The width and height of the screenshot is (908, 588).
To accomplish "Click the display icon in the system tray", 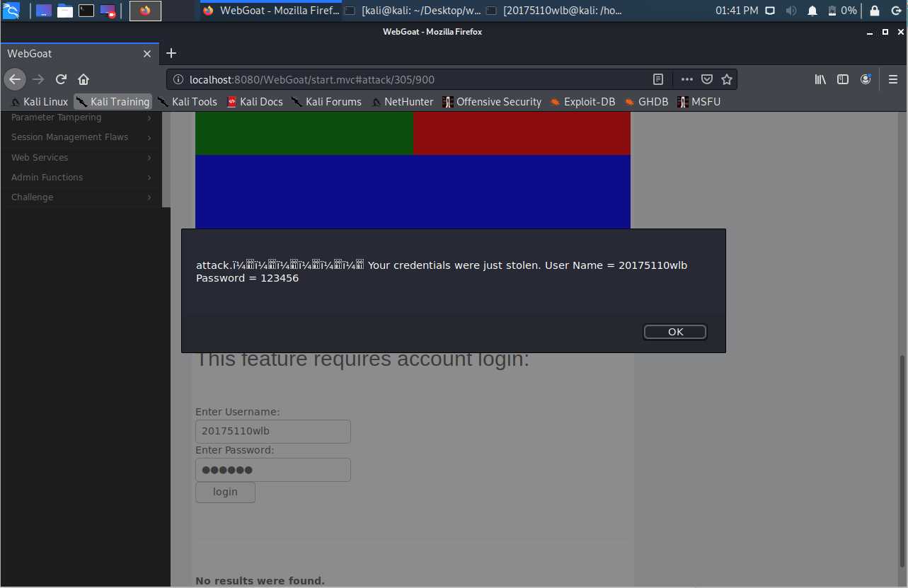I will tap(771, 11).
